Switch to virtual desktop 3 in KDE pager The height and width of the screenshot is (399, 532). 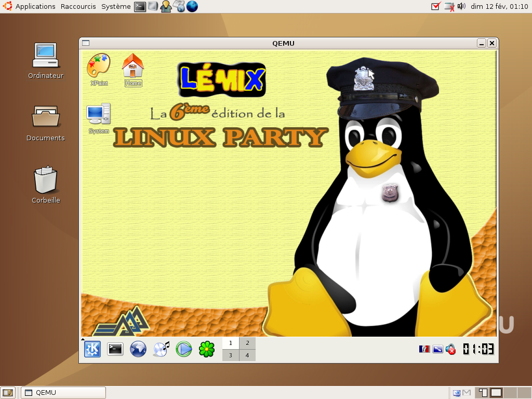tap(231, 355)
